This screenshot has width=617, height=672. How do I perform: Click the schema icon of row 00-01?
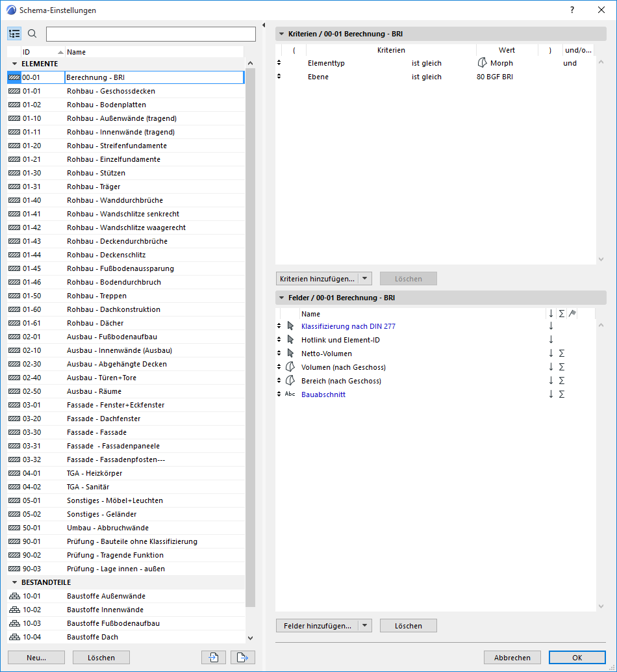[x=14, y=77]
